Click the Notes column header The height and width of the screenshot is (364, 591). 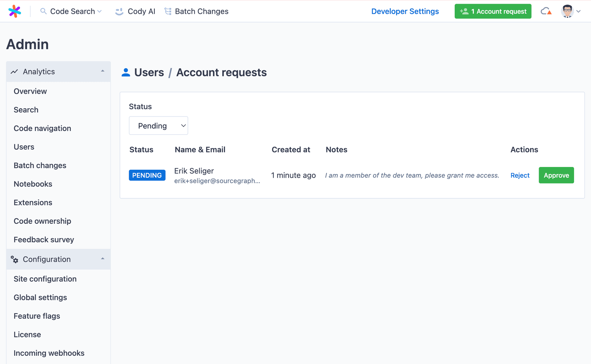coord(336,150)
